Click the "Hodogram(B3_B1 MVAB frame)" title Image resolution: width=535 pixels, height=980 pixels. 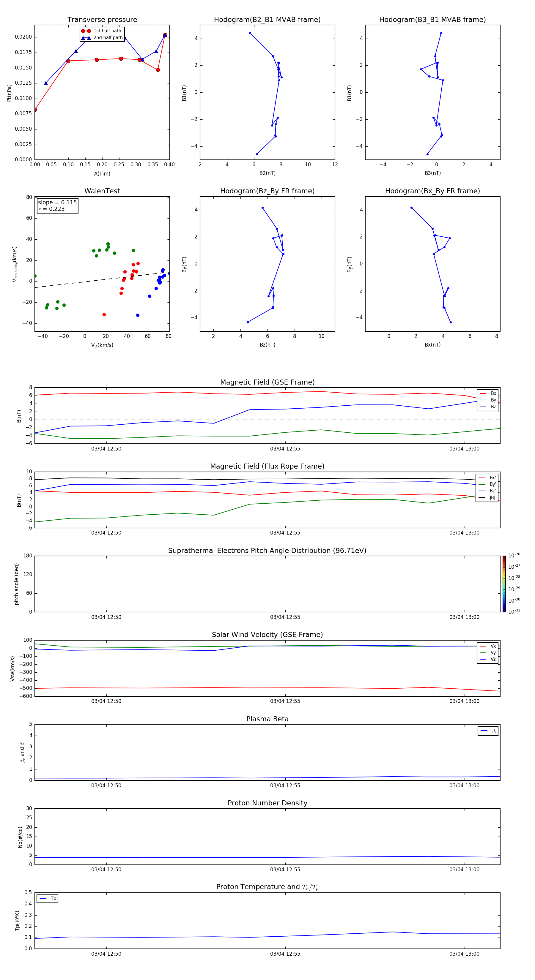click(432, 20)
